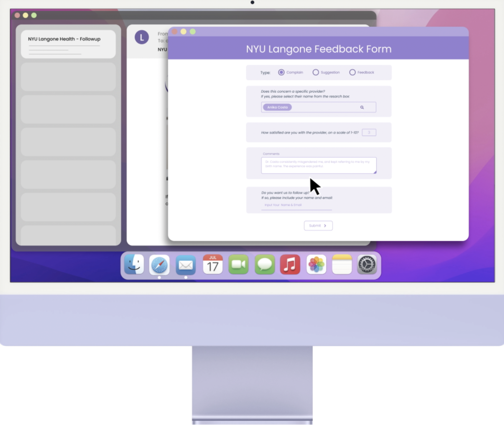Open Notes app in the dock

click(342, 264)
